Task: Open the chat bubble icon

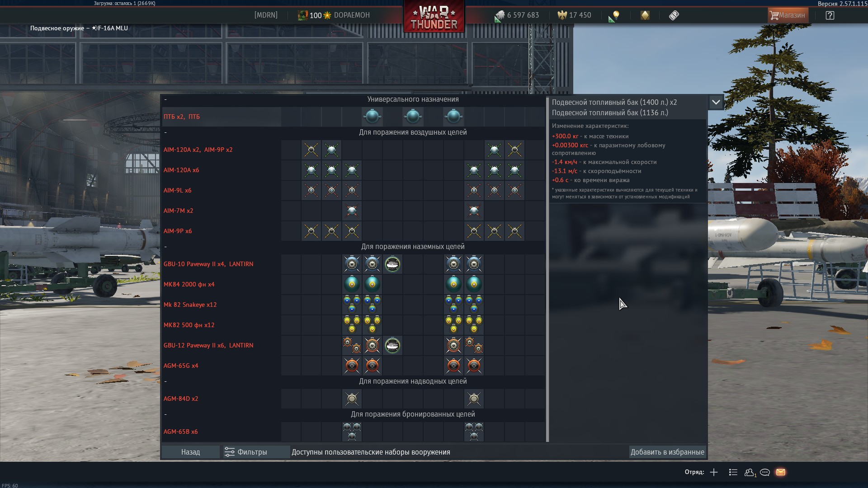Action: (x=765, y=472)
